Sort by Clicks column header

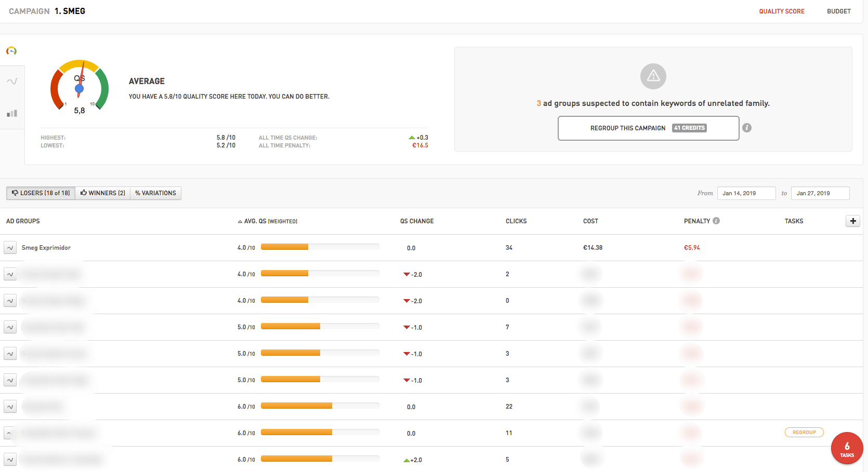pos(516,221)
